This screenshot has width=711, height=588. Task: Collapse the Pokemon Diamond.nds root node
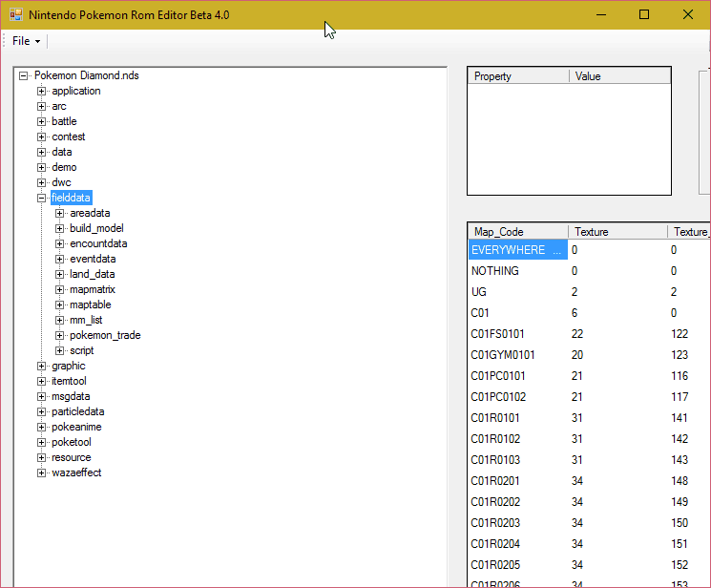click(23, 75)
